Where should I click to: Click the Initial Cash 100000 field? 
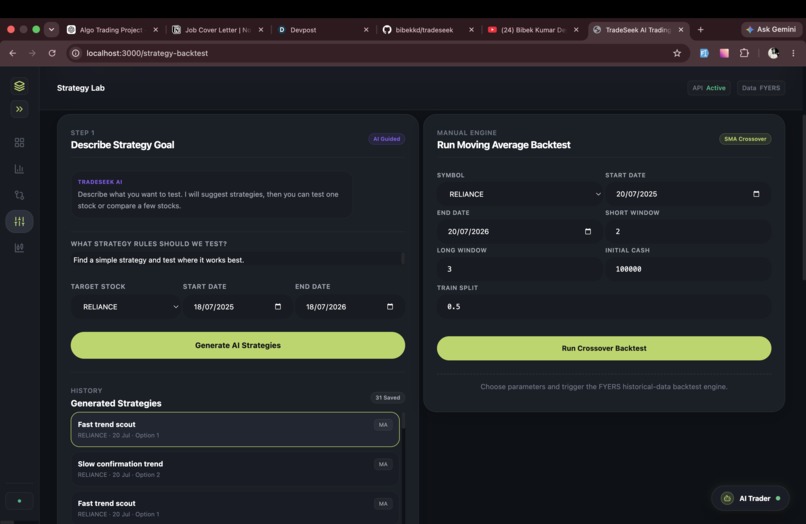[688, 269]
